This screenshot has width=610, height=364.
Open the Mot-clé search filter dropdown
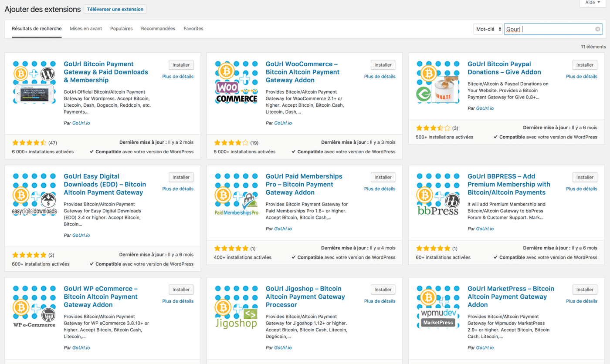[488, 29]
